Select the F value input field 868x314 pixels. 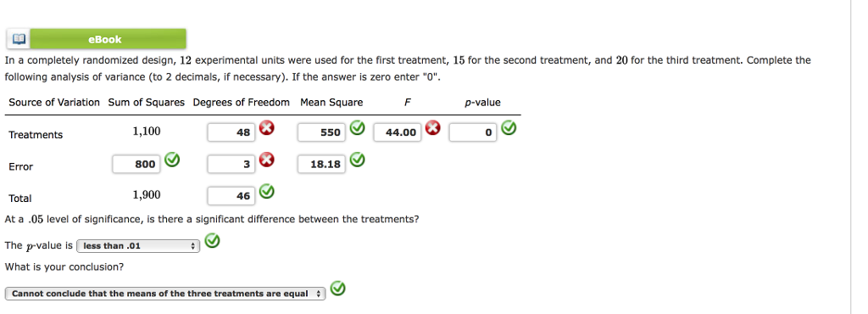[398, 132]
